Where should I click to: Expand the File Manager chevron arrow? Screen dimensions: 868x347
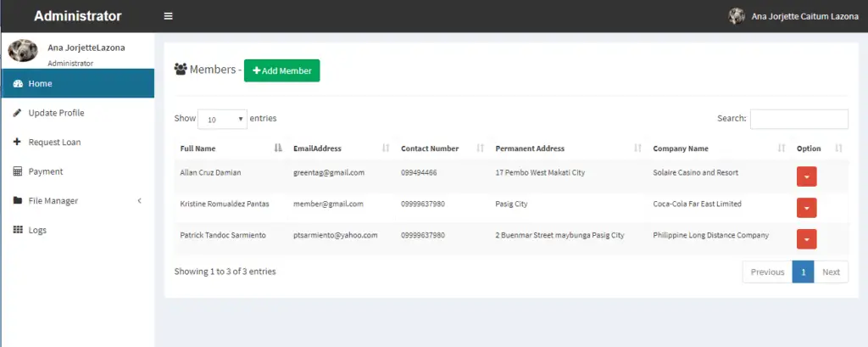tap(140, 201)
